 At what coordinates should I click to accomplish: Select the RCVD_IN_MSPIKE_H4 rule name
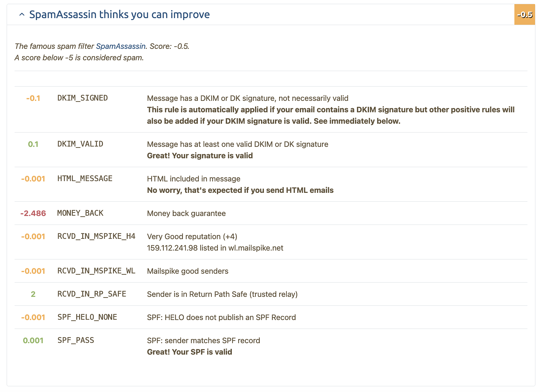(96, 236)
